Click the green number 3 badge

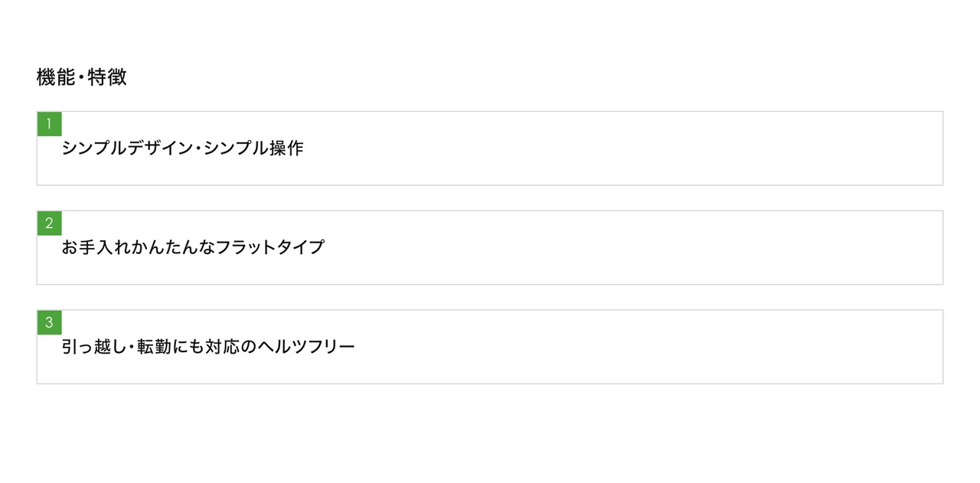click(49, 322)
